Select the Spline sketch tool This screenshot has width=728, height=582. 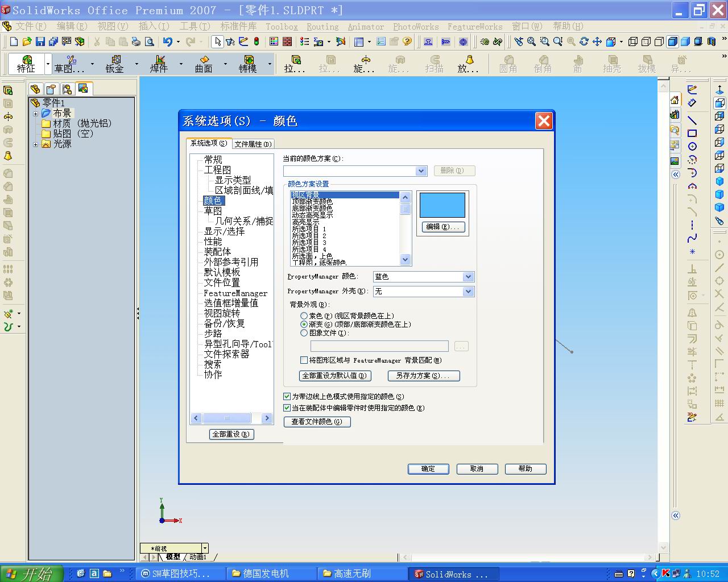coord(692,238)
